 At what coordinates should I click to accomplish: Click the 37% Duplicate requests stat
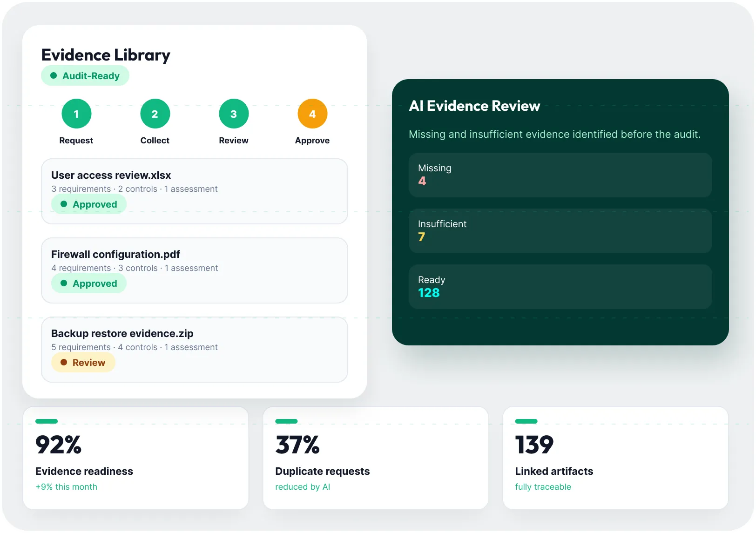pyautogui.click(x=376, y=458)
